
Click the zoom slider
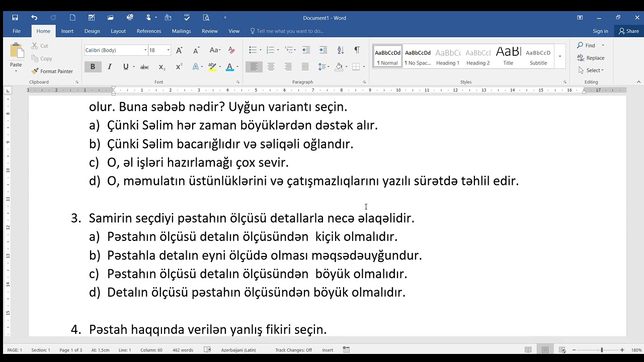(602, 350)
